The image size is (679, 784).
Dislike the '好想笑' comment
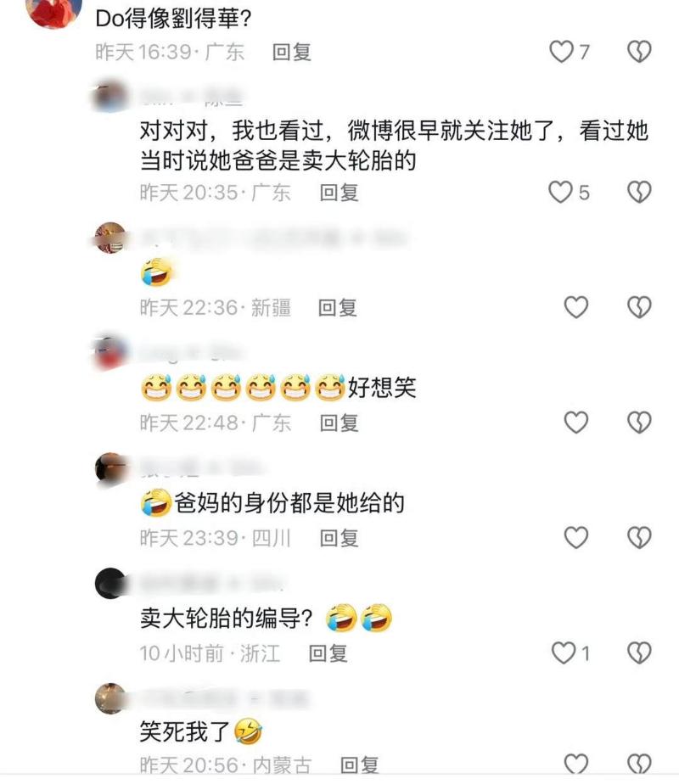(639, 423)
